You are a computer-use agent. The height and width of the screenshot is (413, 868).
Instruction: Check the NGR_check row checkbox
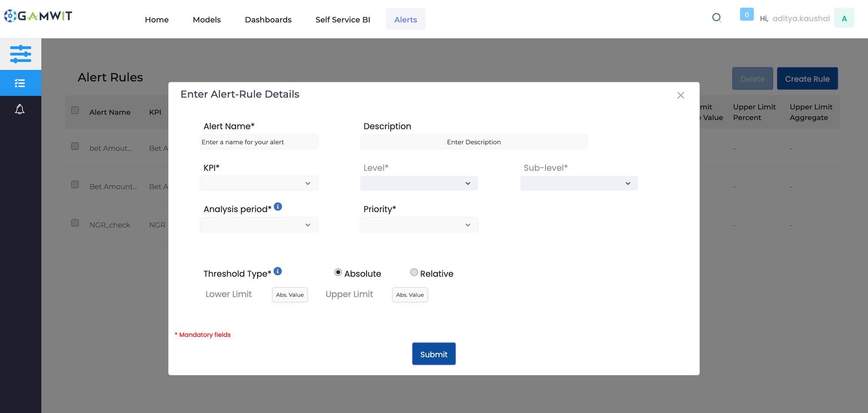click(x=75, y=223)
